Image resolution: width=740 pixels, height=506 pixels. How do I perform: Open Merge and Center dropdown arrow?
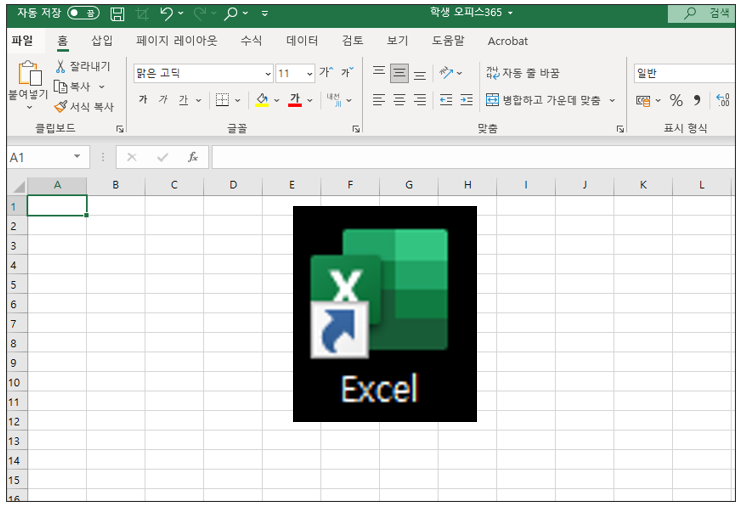pyautogui.click(x=612, y=100)
